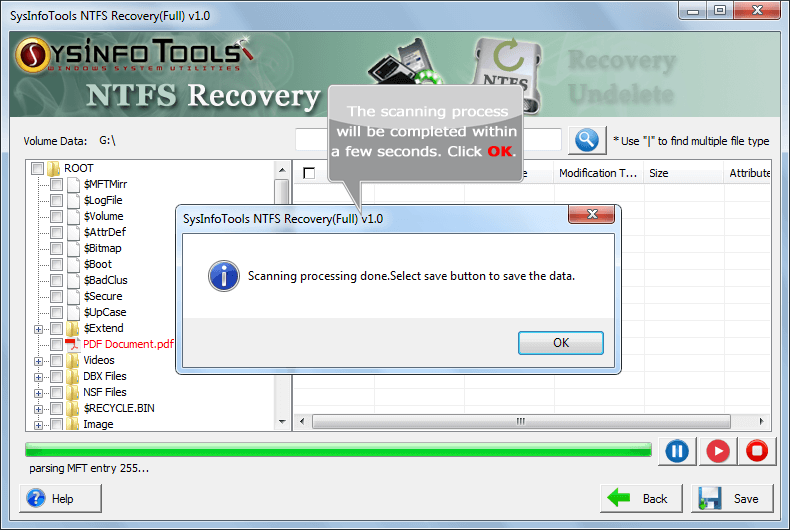Click the magnifier search icon
790x530 pixels.
click(587, 140)
